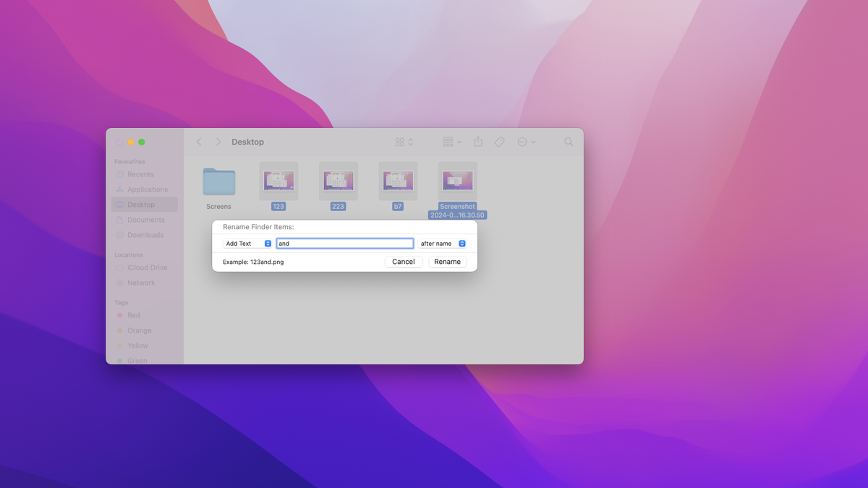The width and height of the screenshot is (868, 488).
Task: Open the Share icon in the toolbar
Action: click(477, 142)
